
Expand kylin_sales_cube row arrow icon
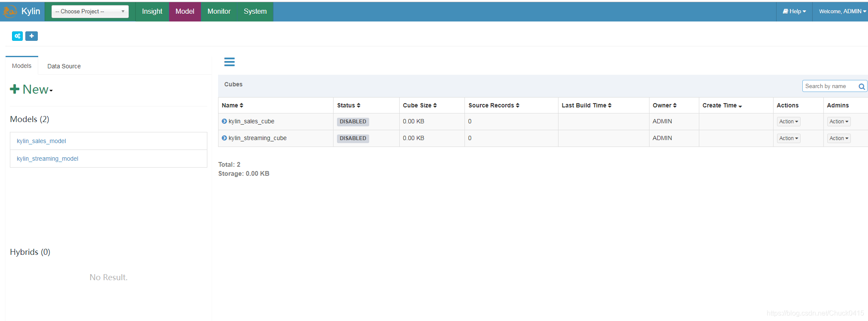(224, 121)
